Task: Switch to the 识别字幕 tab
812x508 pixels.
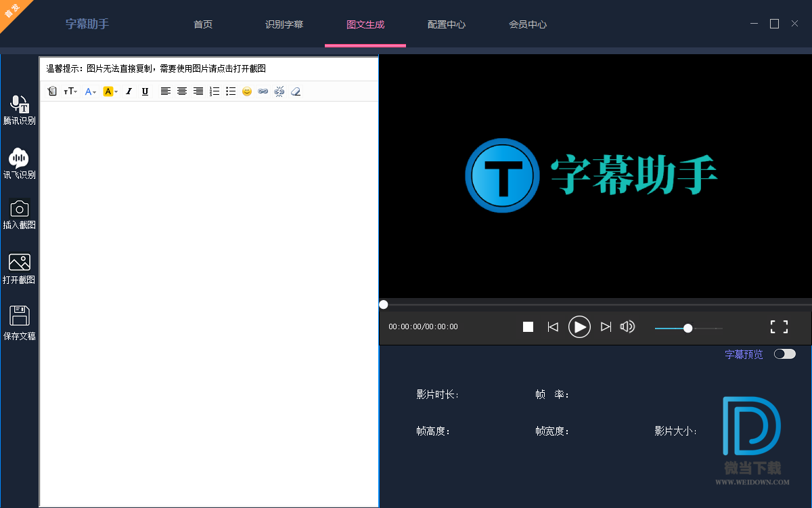Action: [284, 24]
